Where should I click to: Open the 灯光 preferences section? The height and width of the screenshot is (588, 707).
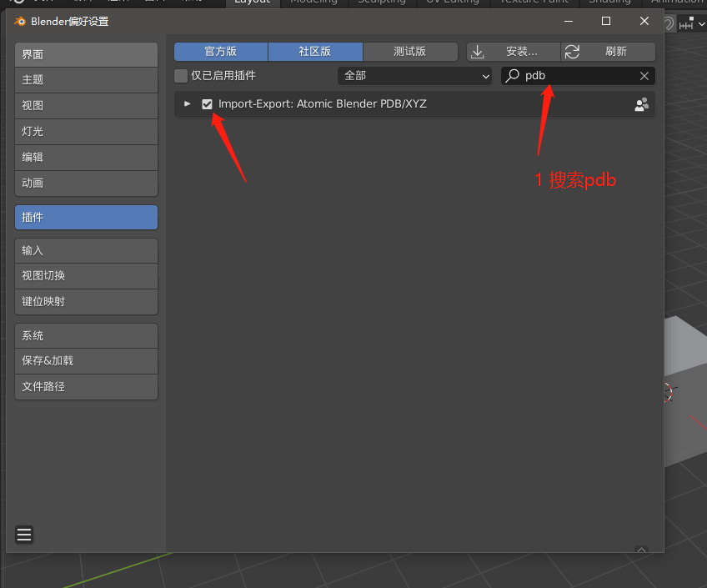click(x=86, y=132)
